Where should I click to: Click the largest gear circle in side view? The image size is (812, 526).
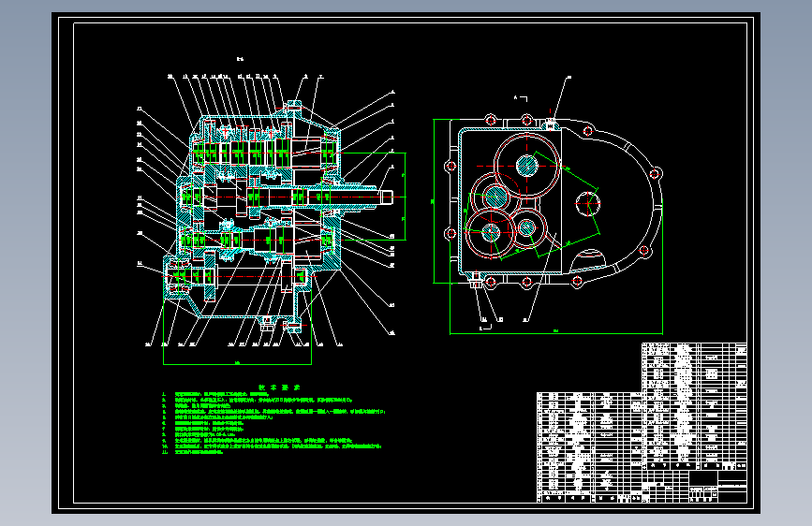pyautogui.click(x=526, y=166)
